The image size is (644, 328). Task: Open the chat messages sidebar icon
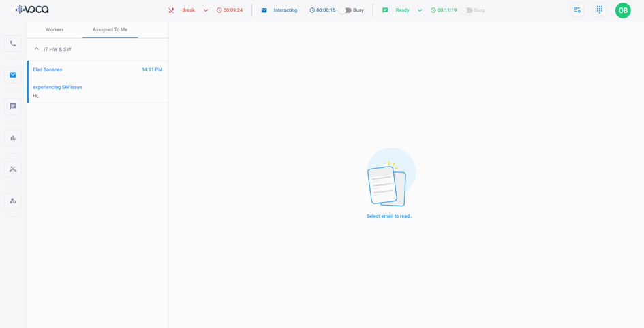coord(13,106)
